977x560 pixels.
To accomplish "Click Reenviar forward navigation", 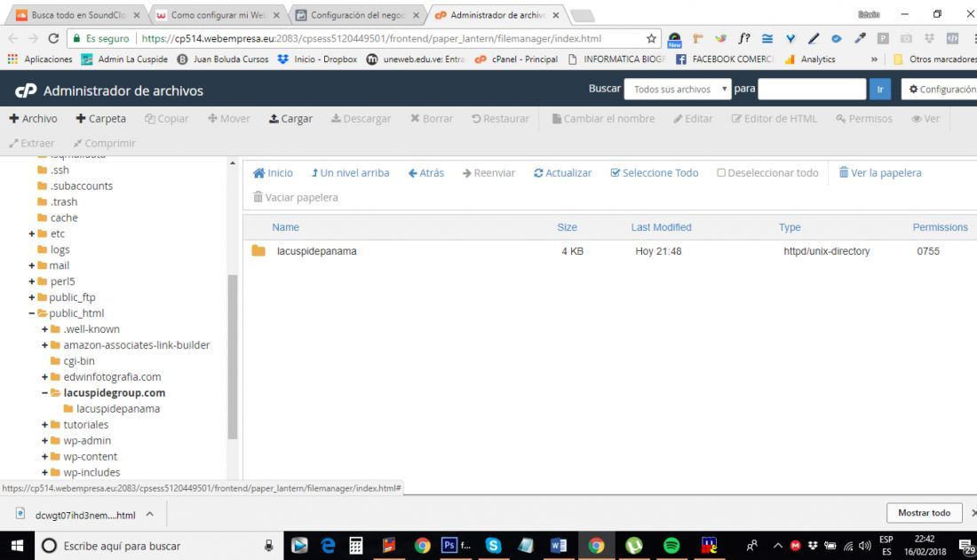I will 488,172.
